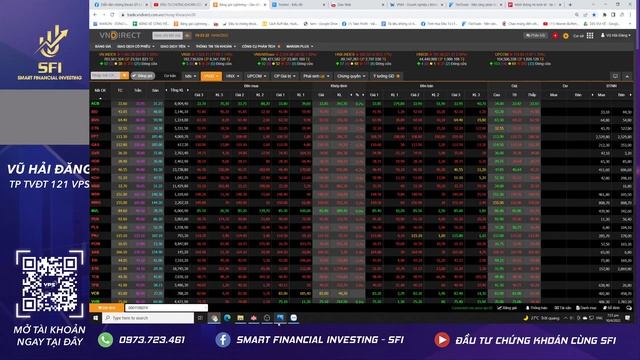Click the browser address bar
Image resolution: width=640 pixels, height=360 pixels.
point(347,14)
